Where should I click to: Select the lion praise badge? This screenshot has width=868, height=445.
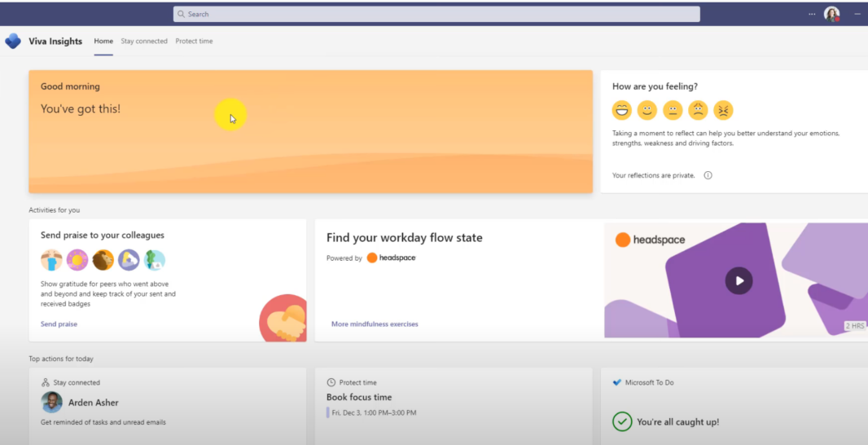[x=103, y=260]
